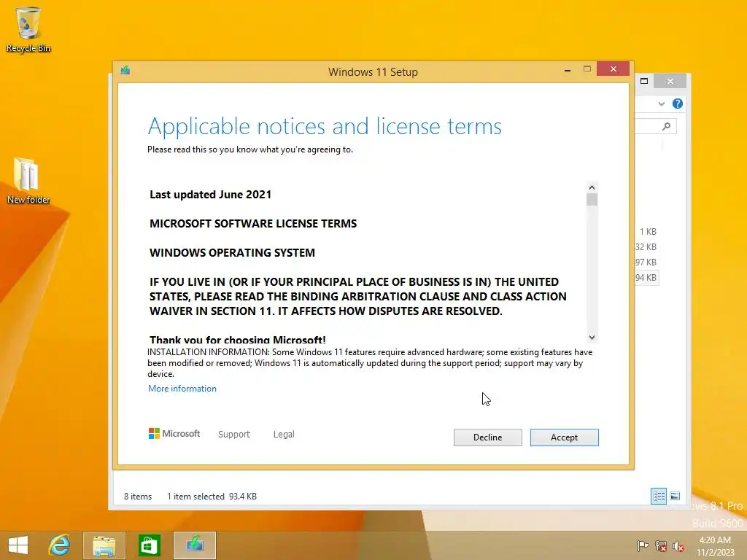Click the Windows 11 Setup title bar icon
The width and height of the screenshot is (747, 560).
coord(125,71)
